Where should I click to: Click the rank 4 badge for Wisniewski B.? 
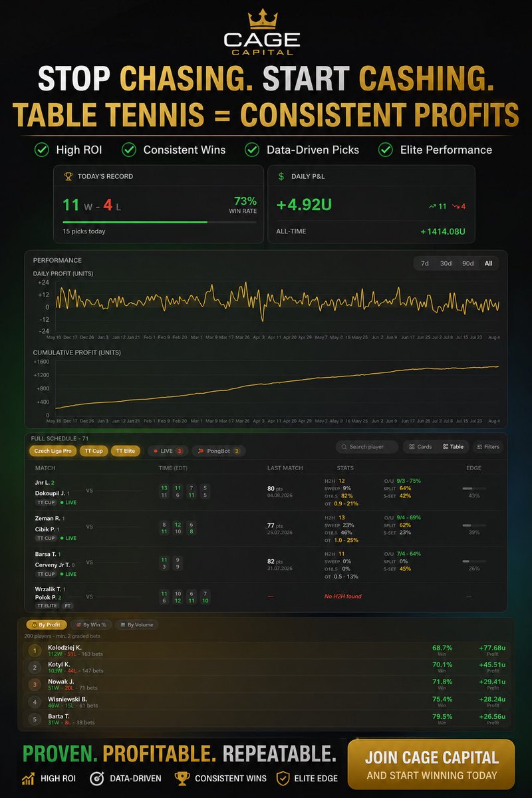[34, 702]
